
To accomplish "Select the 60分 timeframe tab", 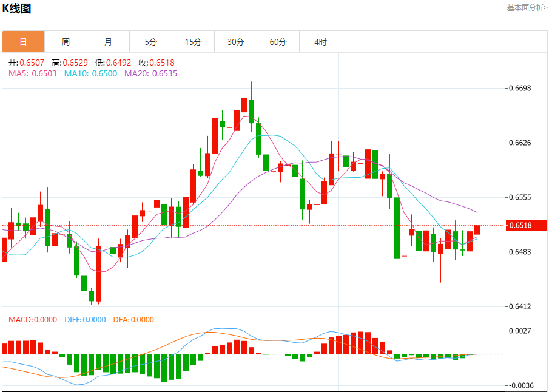I will pos(278,42).
